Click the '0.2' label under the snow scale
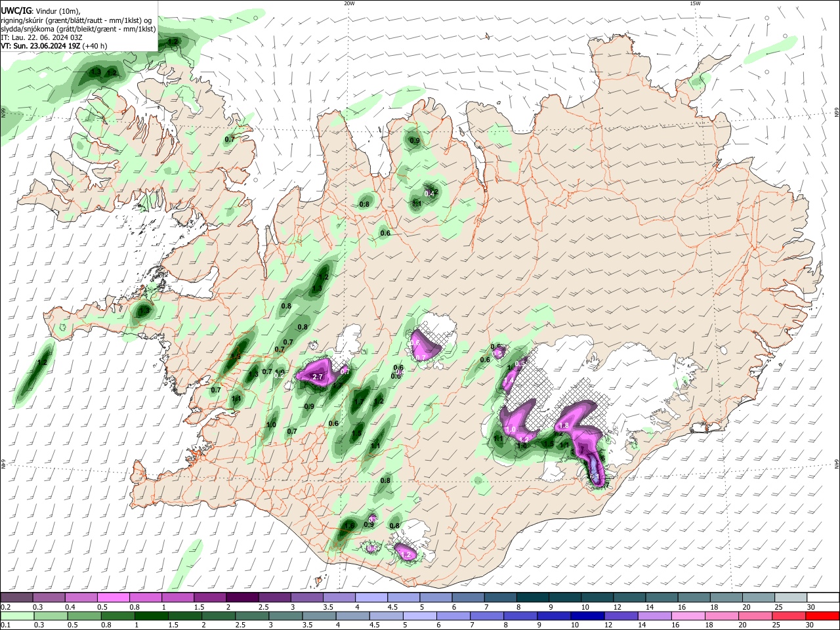Image resolution: width=840 pixels, height=630 pixels. point(5,607)
